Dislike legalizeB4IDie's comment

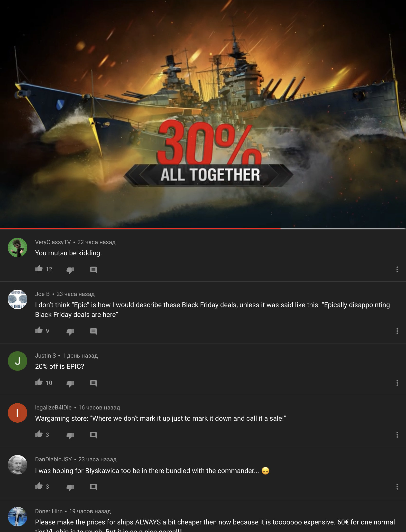pyautogui.click(x=70, y=435)
